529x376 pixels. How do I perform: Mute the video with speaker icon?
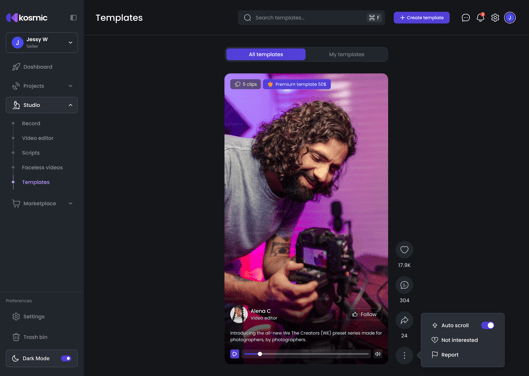pyautogui.click(x=378, y=354)
